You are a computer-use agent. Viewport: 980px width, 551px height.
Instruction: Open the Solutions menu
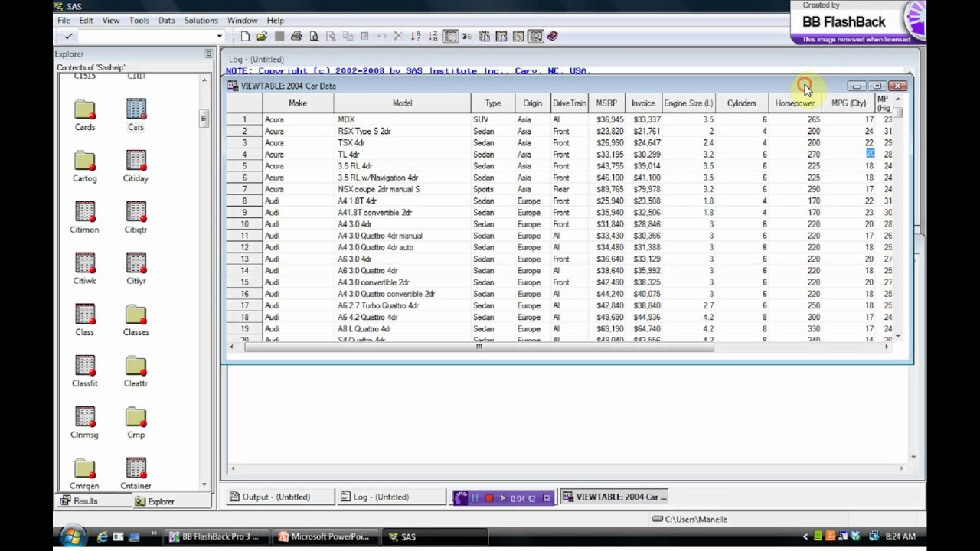tap(201, 21)
